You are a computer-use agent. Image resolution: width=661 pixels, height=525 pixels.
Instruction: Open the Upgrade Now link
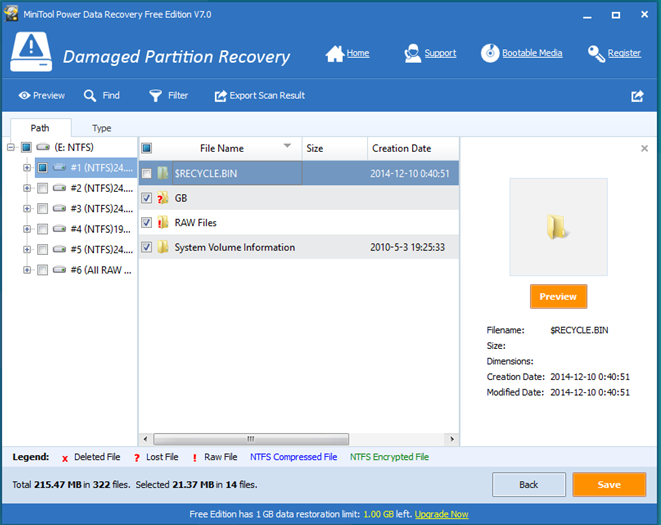441,514
